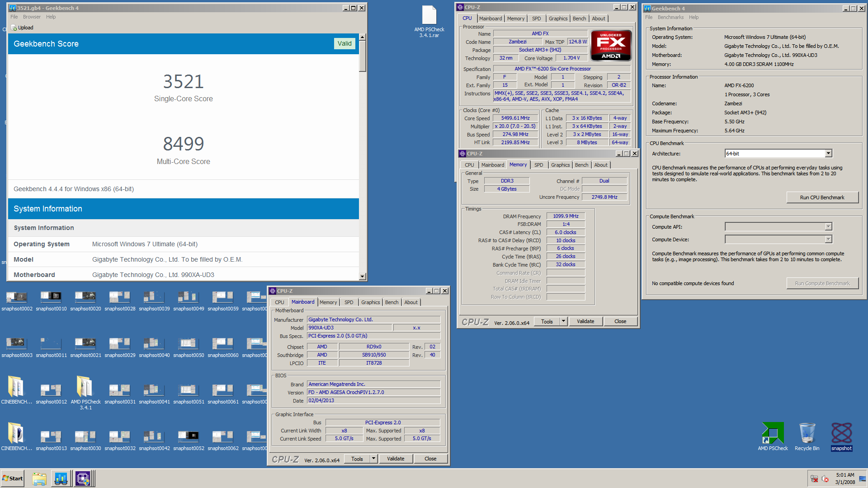The width and height of the screenshot is (868, 488).
Task: Open the snapshot0049 desktop file
Action: 189,301
